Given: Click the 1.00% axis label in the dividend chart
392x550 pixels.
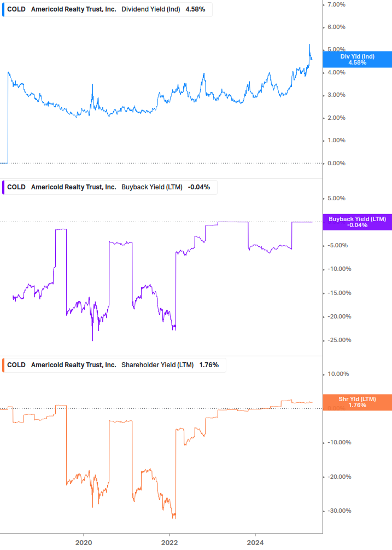Looking at the screenshot, I should (x=336, y=140).
